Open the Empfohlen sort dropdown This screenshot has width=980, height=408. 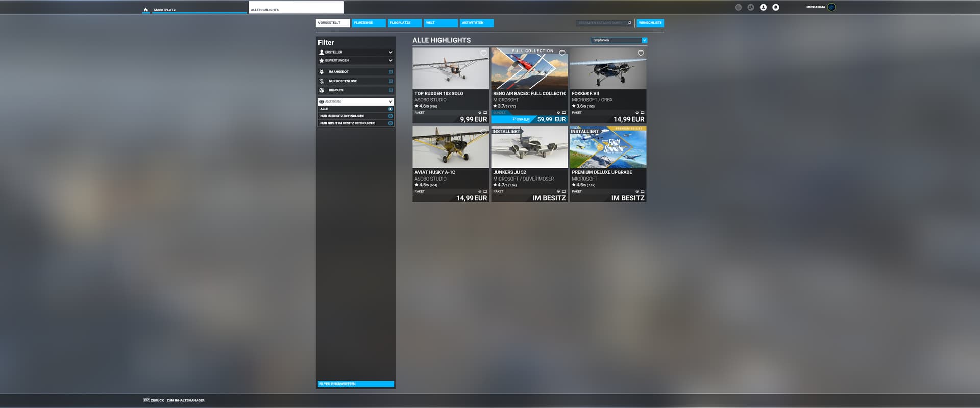[619, 40]
